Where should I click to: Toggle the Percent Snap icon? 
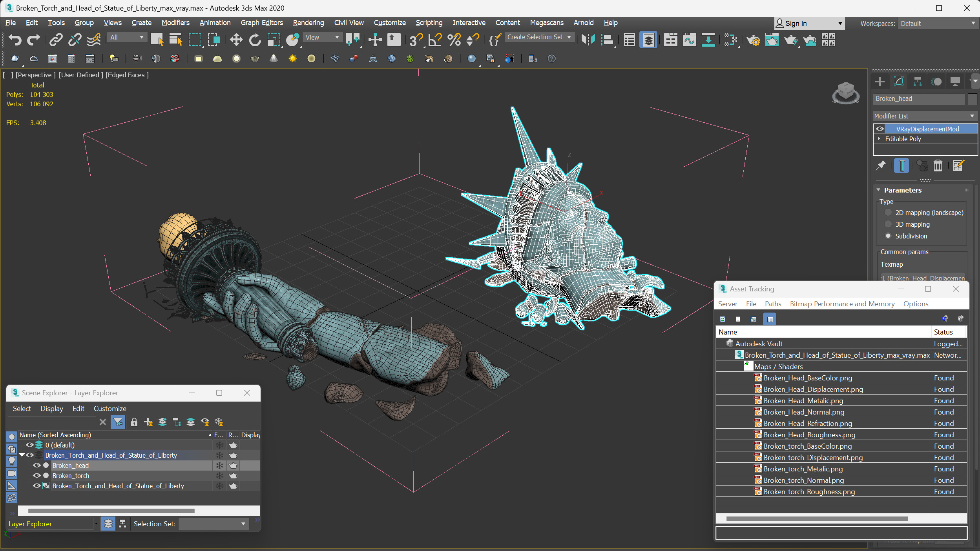[454, 40]
